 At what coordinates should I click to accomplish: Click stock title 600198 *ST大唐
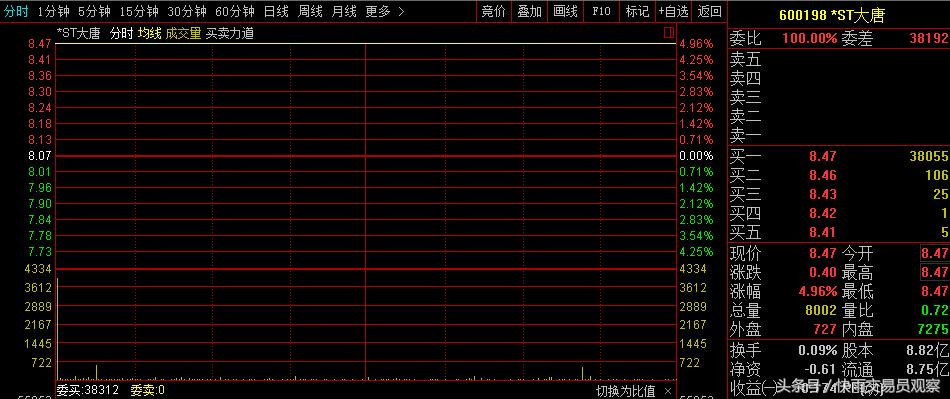tap(831, 15)
